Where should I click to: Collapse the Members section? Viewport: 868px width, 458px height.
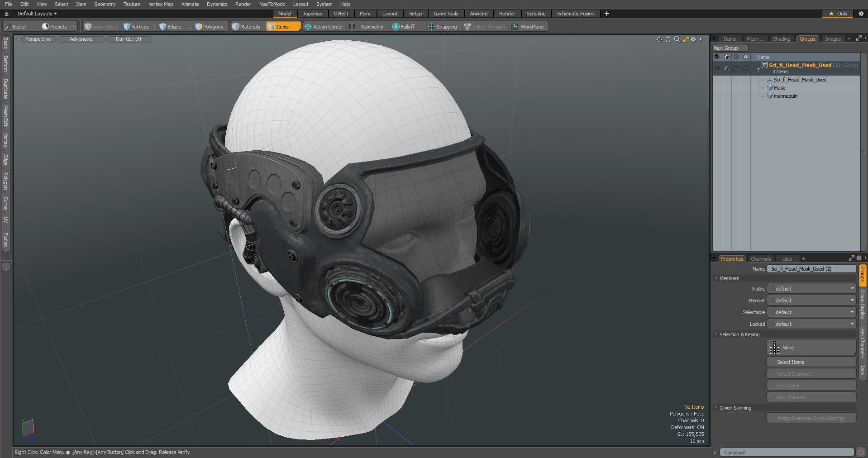pos(716,278)
